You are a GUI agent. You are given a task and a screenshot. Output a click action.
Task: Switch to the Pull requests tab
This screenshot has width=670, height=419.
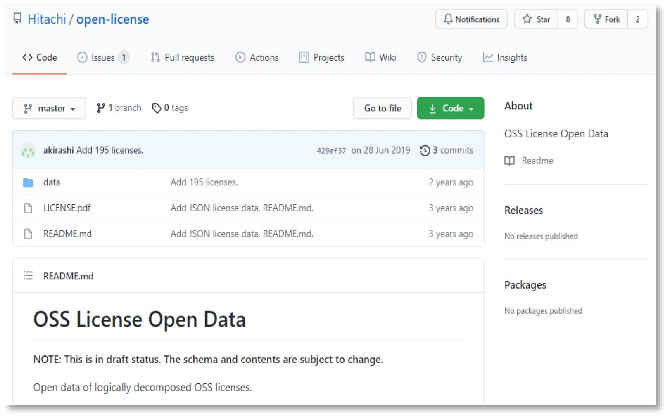click(182, 58)
